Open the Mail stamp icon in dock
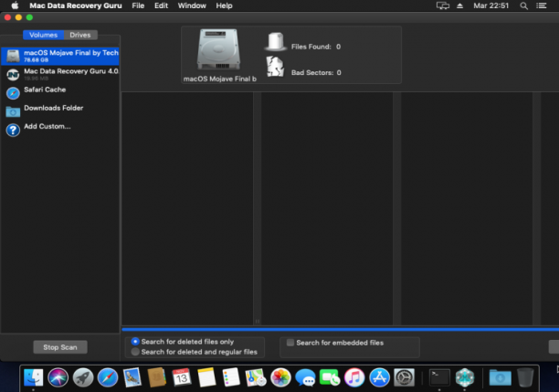559x392 pixels. (132, 377)
